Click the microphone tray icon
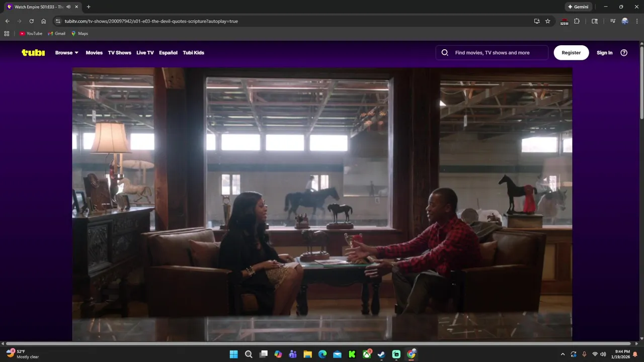 click(x=584, y=354)
